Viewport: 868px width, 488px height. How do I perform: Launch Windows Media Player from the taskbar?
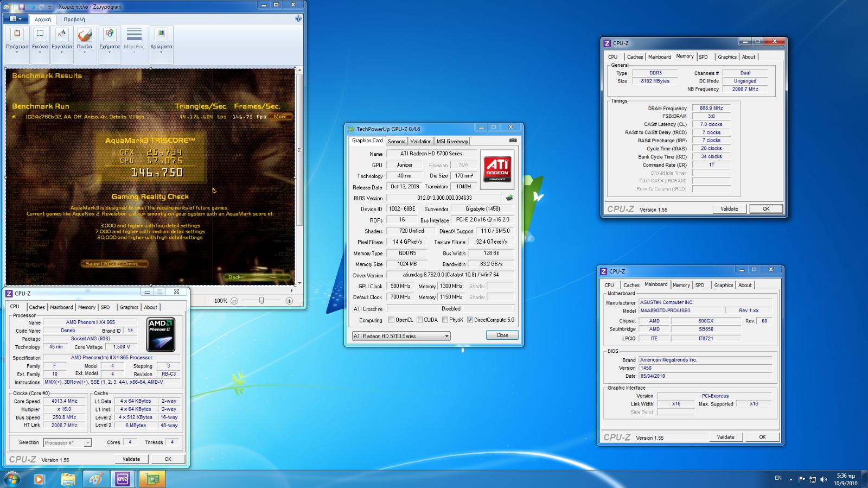point(39,479)
